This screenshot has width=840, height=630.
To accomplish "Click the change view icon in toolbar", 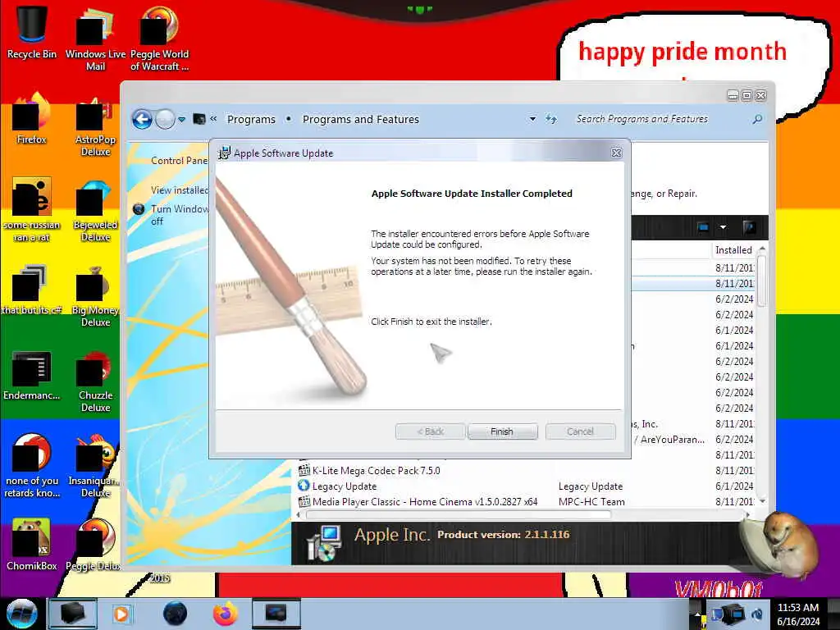I will coord(703,227).
